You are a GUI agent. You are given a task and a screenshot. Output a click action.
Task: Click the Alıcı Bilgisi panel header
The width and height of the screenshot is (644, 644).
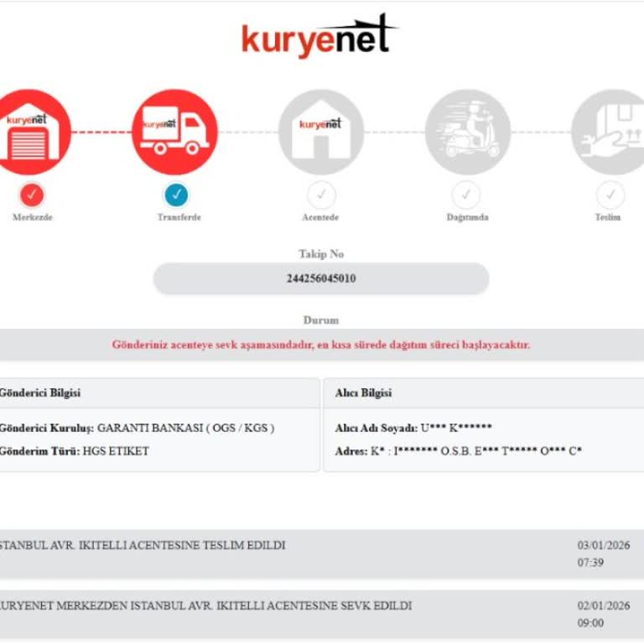[x=484, y=393]
